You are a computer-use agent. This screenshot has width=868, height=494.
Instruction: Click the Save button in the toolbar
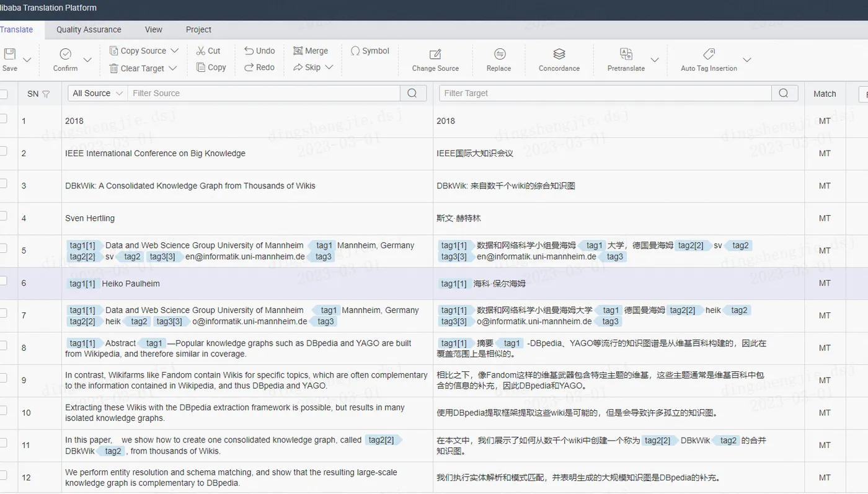pyautogui.click(x=9, y=60)
